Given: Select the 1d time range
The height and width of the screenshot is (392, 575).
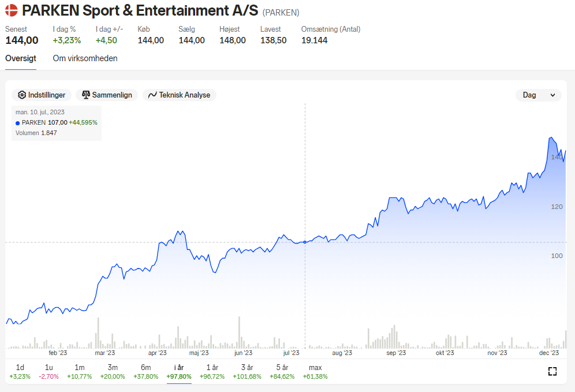Looking at the screenshot, I should 20,371.
